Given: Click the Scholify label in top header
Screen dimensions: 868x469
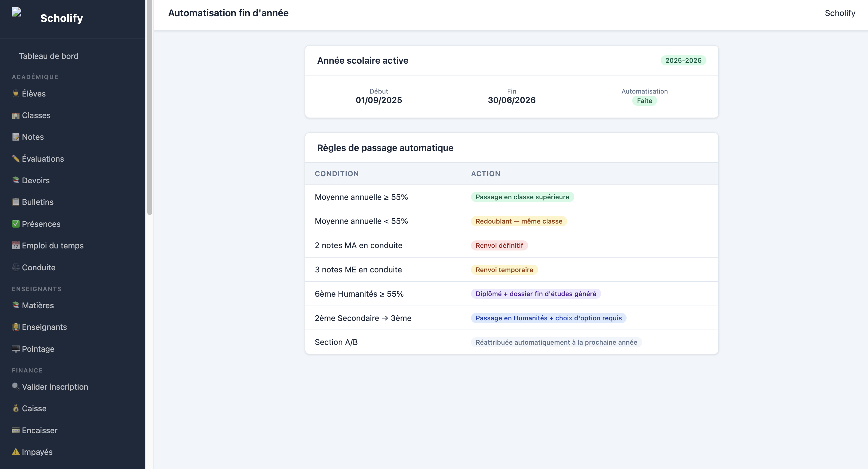Looking at the screenshot, I should click(840, 13).
